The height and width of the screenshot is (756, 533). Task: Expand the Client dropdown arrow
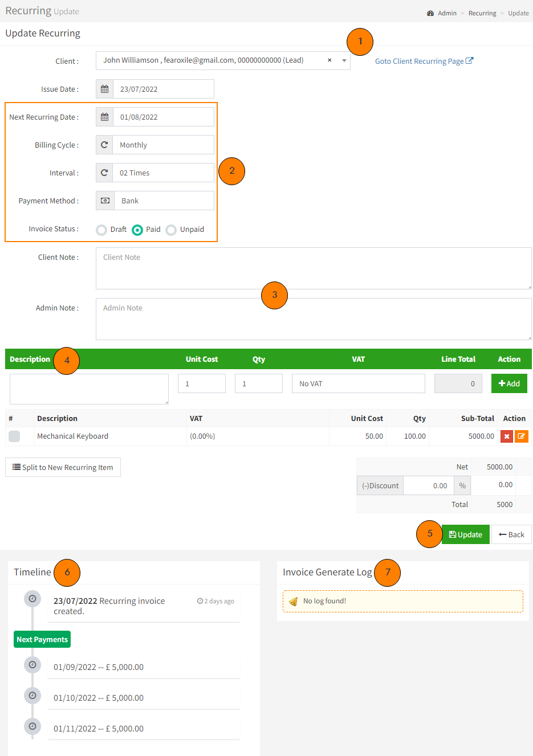(344, 60)
